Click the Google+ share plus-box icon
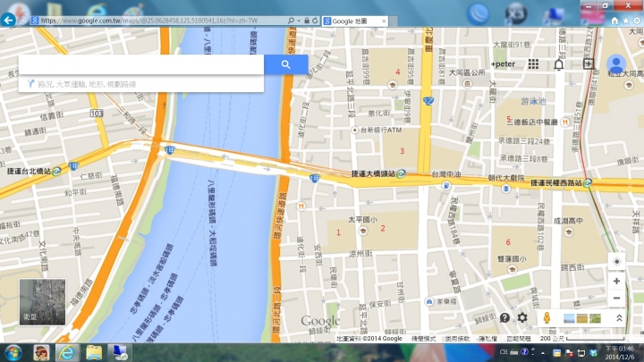Viewport: 644px width, 362px height. (x=589, y=63)
